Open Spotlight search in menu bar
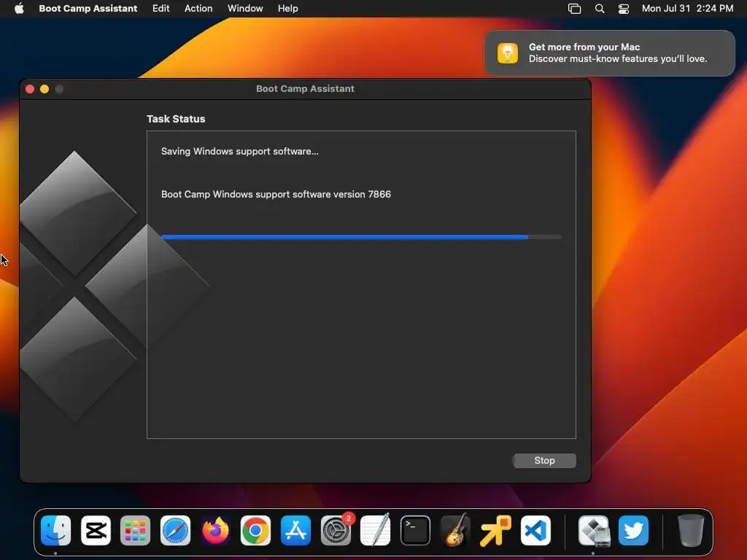This screenshot has height=560, width=747. (x=600, y=9)
